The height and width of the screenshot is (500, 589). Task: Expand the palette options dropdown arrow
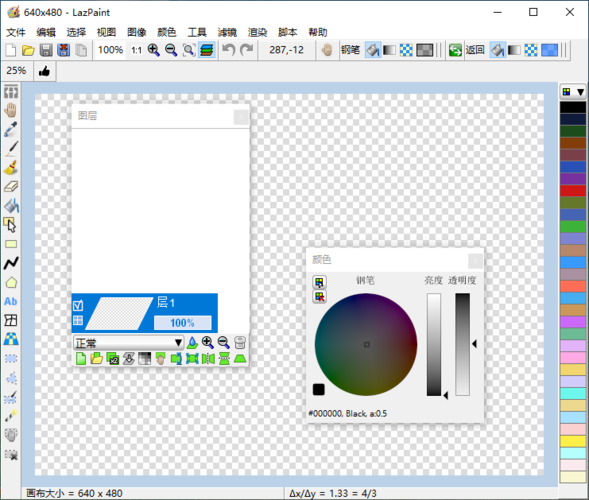point(580,92)
